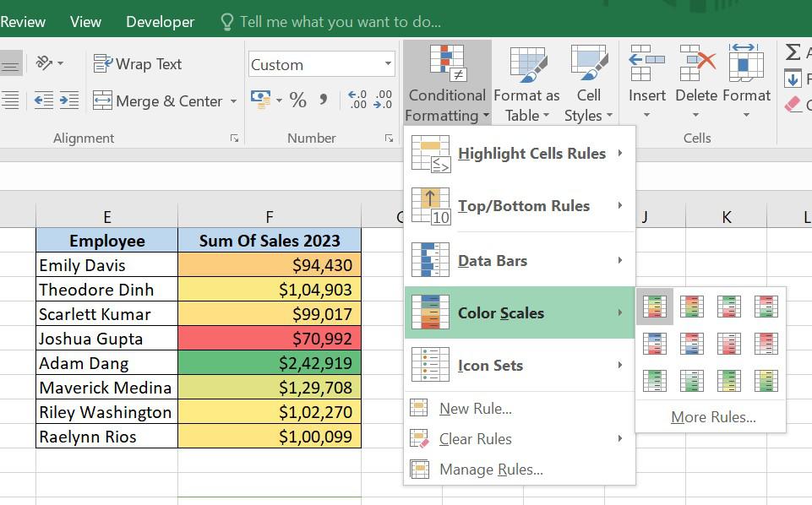
Task: Expand the Merge & Center dropdown arrow
Action: pyautogui.click(x=232, y=101)
